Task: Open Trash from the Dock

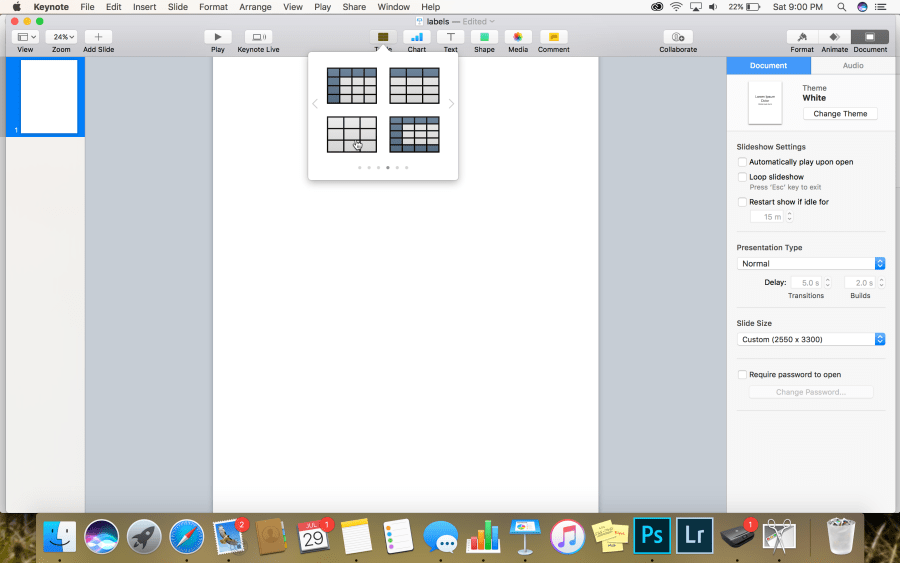Action: coord(841,537)
